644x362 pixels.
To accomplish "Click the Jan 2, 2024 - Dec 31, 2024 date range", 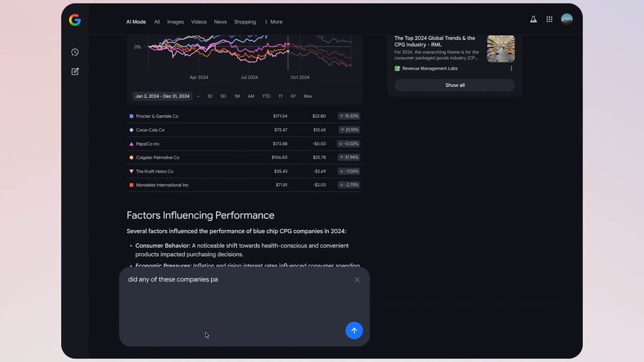I will (x=163, y=96).
